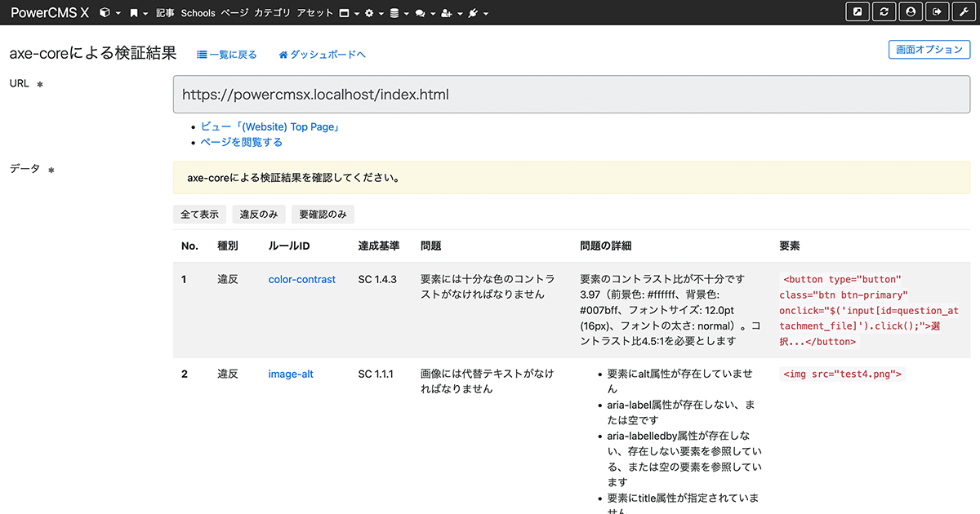Click the database icon in the navbar

tap(394, 12)
